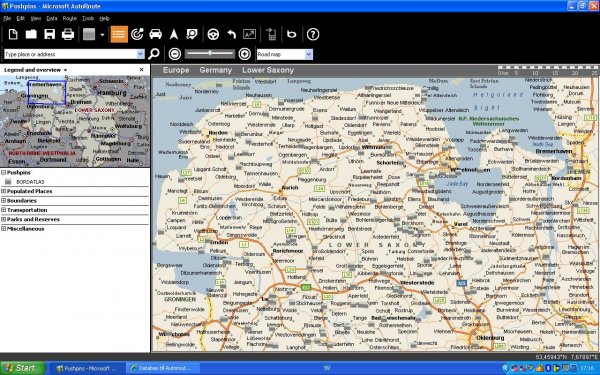Save the map with the floppy disk icon
This screenshot has height=375, width=600.
tap(49, 34)
